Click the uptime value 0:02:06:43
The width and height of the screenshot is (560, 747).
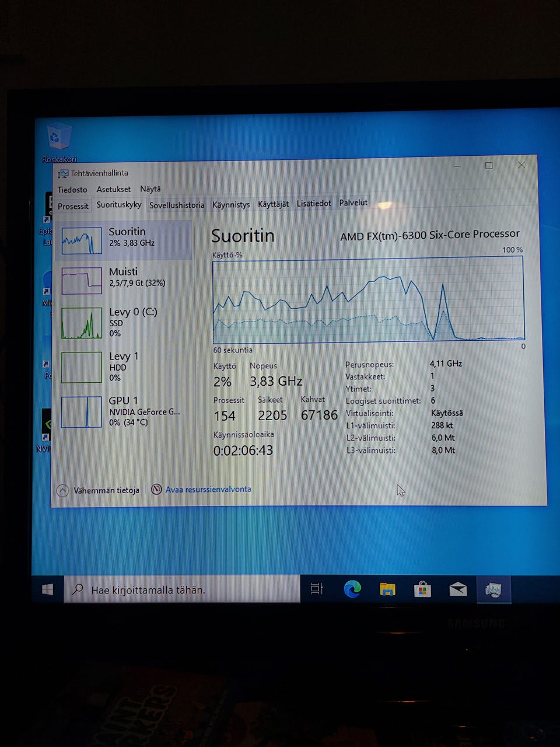tap(243, 451)
